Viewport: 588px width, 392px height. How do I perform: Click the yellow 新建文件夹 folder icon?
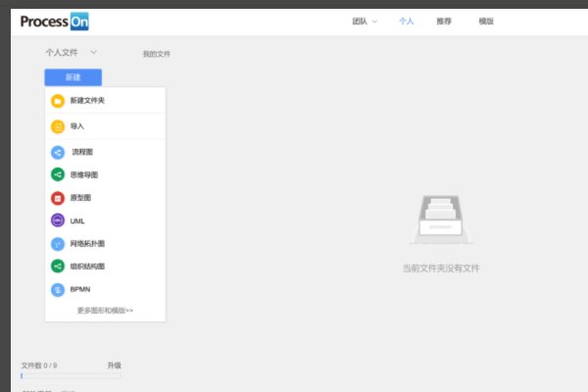coord(58,101)
